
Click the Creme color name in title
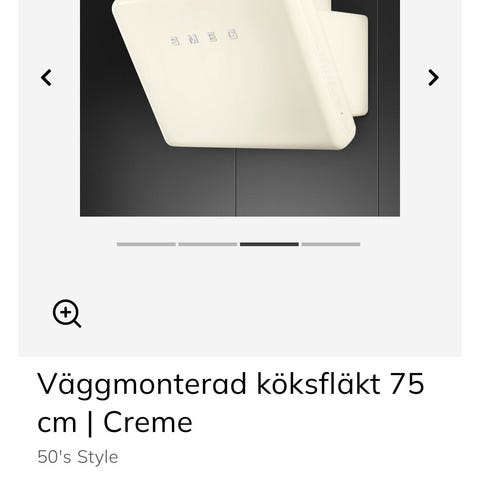tap(148, 422)
